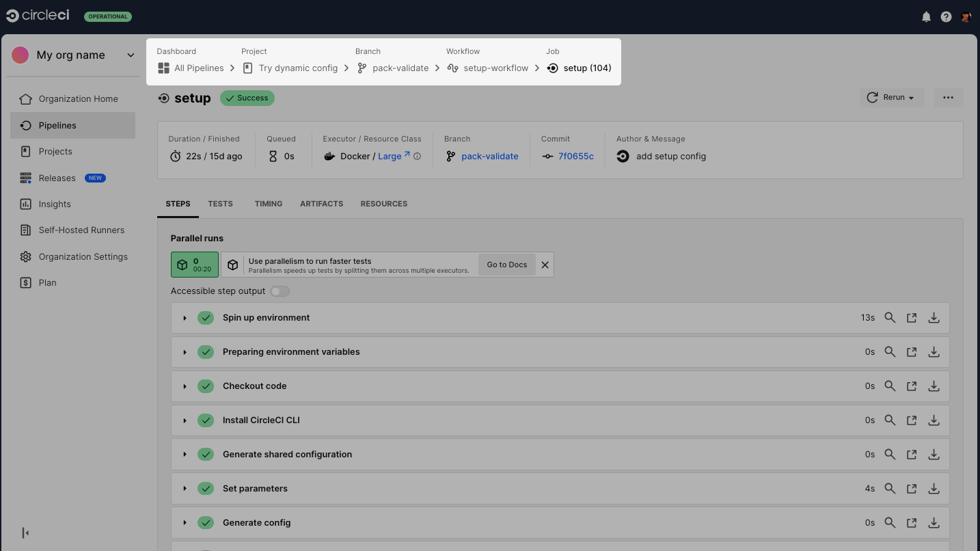The height and width of the screenshot is (551, 980).
Task: Click the CircleCI logo
Action: coord(38,16)
